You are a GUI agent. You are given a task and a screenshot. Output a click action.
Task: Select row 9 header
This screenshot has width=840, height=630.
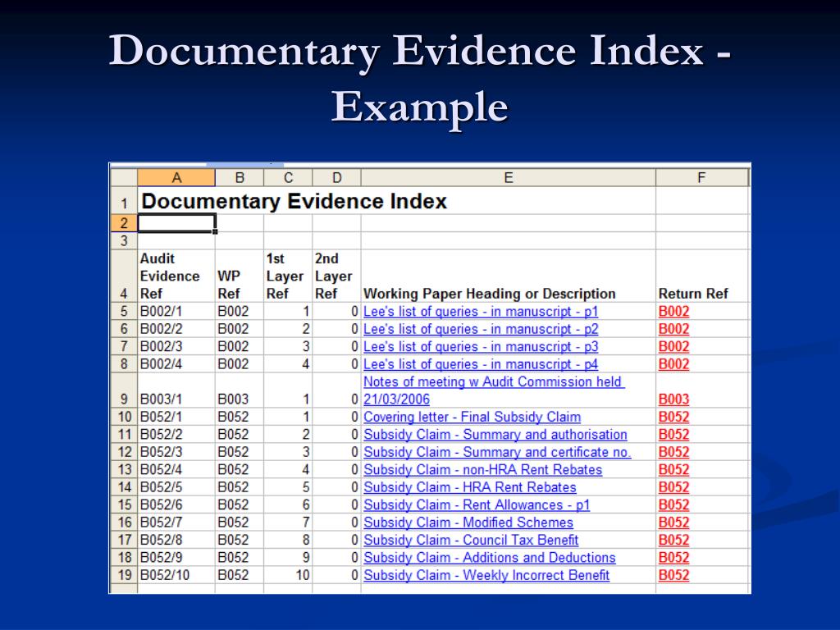click(x=124, y=390)
